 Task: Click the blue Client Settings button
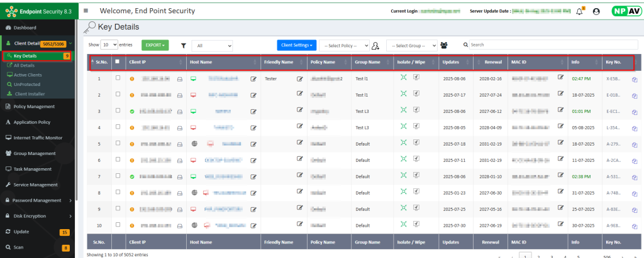coord(296,45)
